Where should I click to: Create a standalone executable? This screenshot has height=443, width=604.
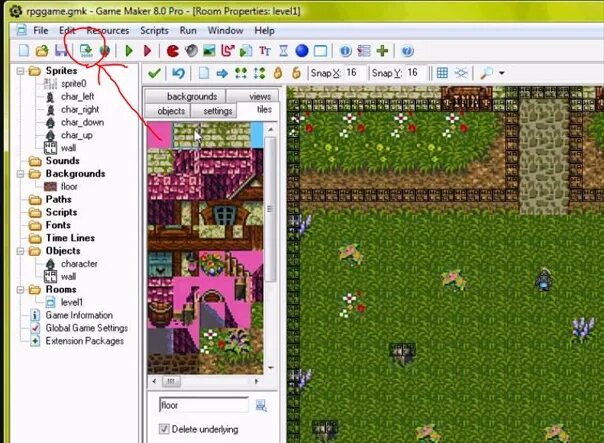click(x=86, y=50)
